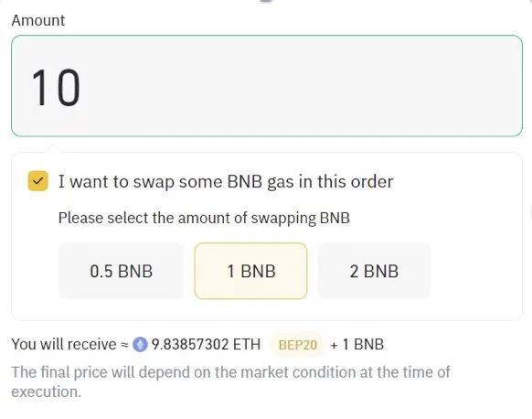Viewport: 532px width, 419px height.
Task: Click the Ethereum coin icon
Action: (x=140, y=344)
